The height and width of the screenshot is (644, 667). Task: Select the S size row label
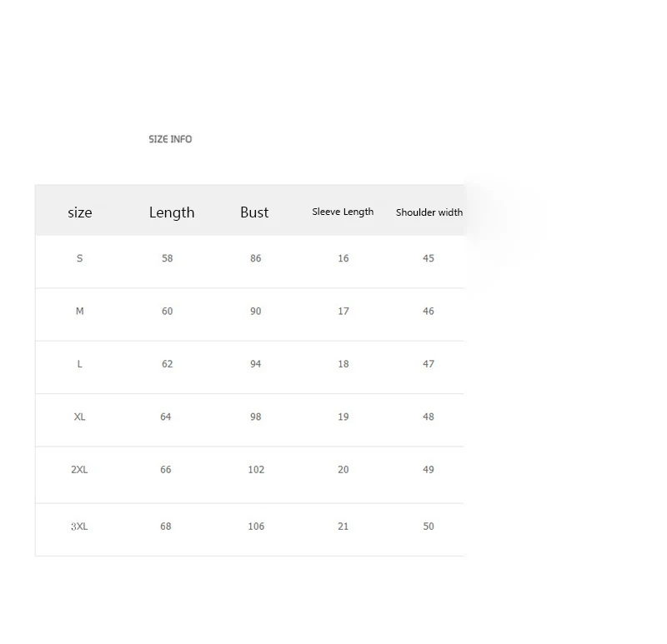(79, 258)
